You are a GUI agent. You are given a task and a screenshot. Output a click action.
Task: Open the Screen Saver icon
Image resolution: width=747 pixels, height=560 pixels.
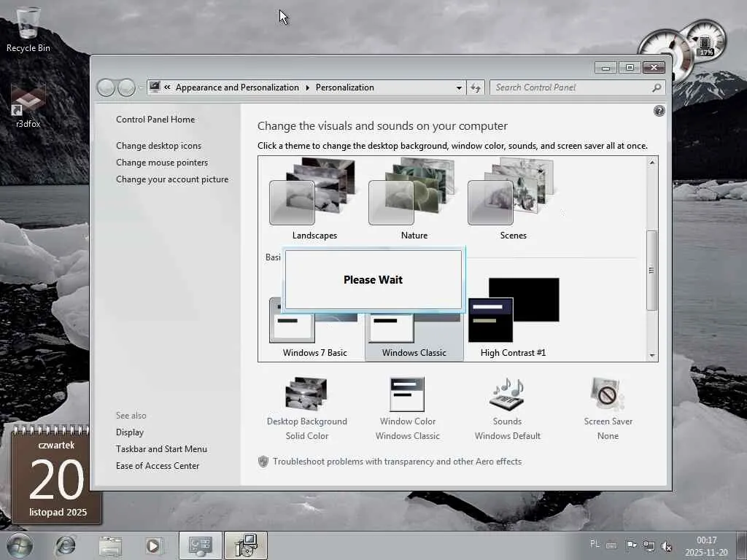pyautogui.click(x=607, y=394)
